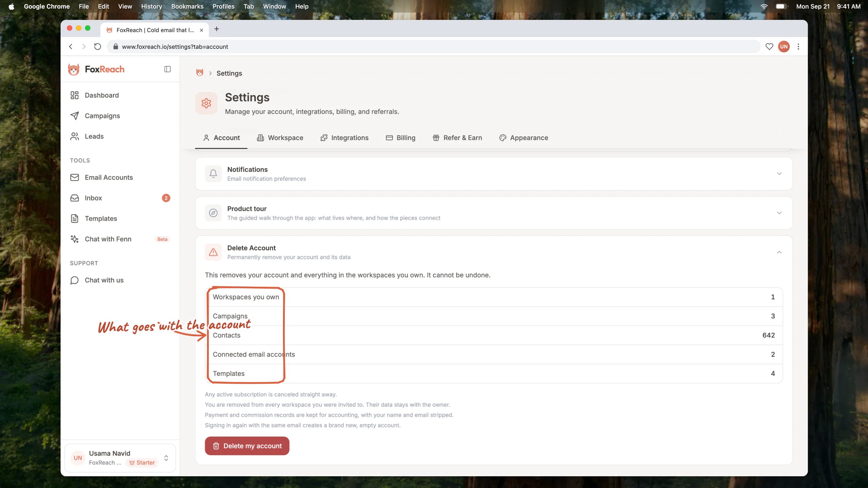Click the Wi-Fi status icon
Image resolution: width=868 pixels, height=488 pixels.
click(x=764, y=6)
